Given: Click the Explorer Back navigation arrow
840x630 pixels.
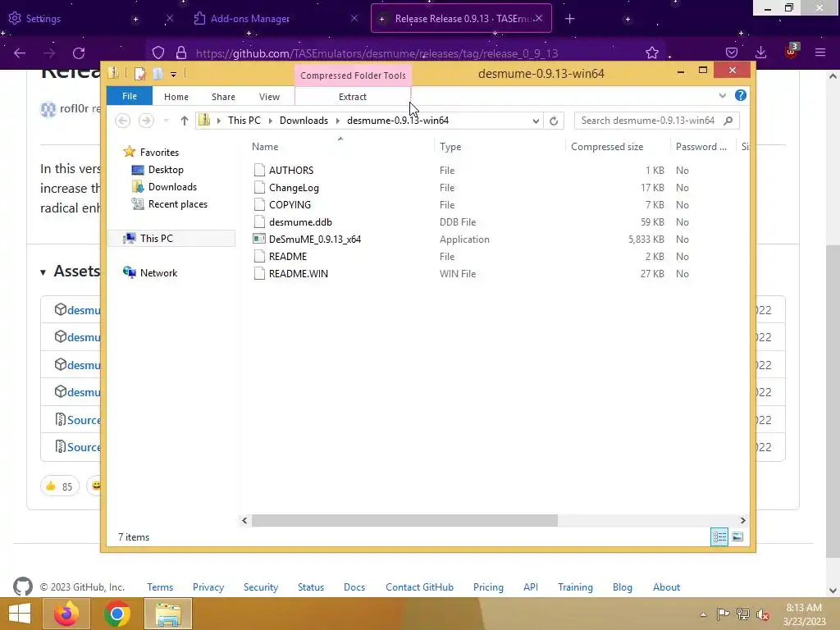Looking at the screenshot, I should point(123,121).
